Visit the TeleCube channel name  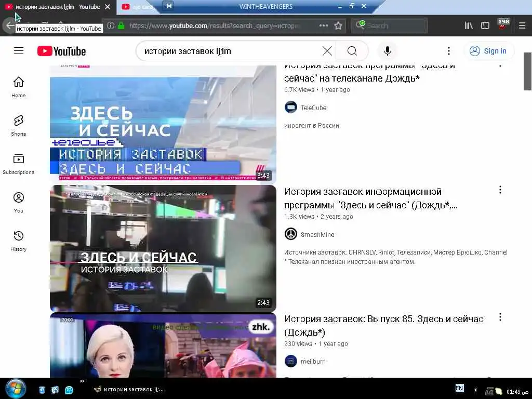click(x=313, y=108)
